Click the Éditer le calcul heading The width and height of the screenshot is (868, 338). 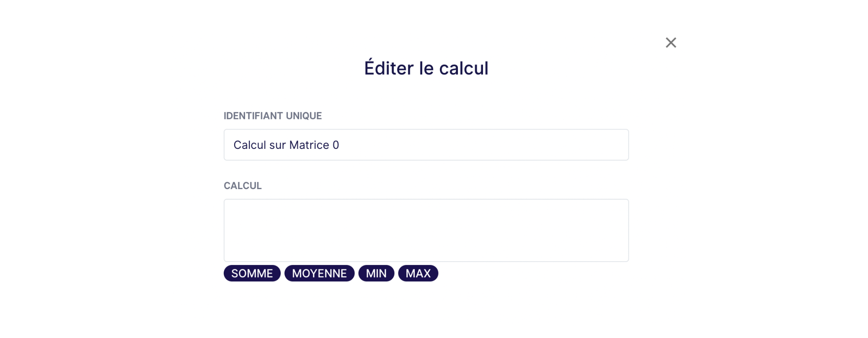tap(426, 68)
